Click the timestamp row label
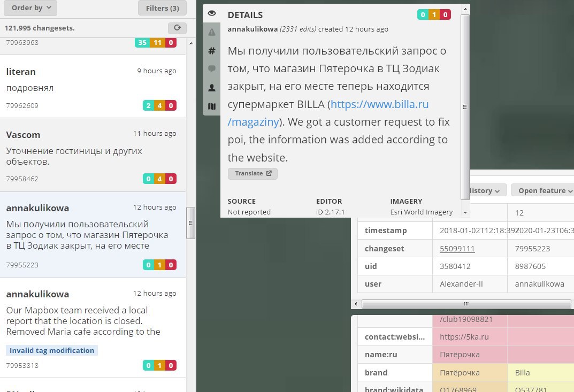Image resolution: width=574 pixels, height=392 pixels. [x=386, y=230]
